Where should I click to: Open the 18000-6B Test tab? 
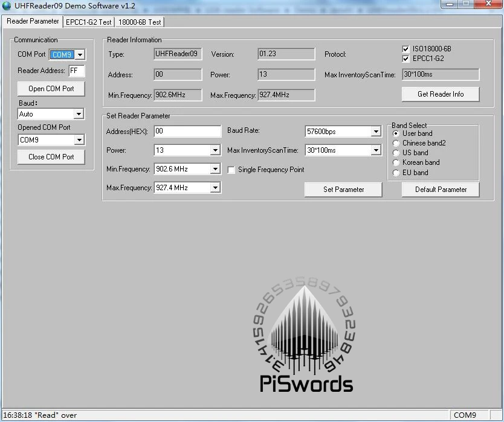click(140, 22)
